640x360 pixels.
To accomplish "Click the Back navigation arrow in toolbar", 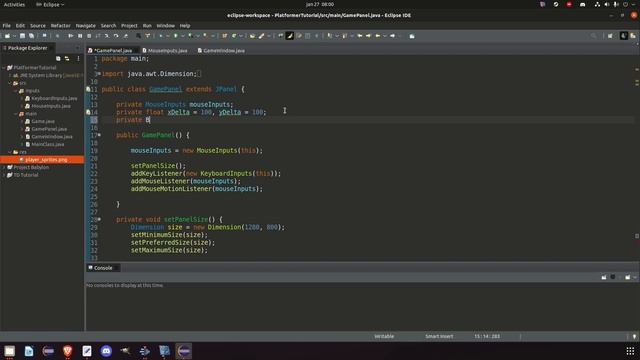I will click(378, 36).
